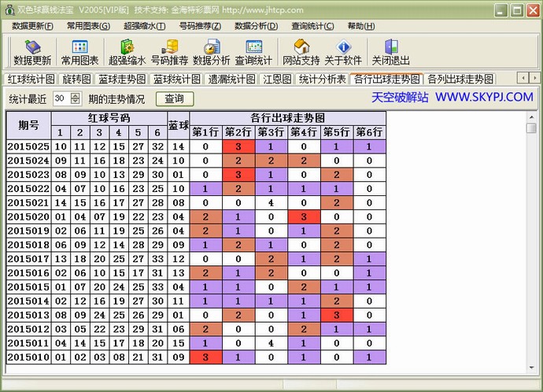Switch to the 各列出球走势图 tab

(x=460, y=79)
